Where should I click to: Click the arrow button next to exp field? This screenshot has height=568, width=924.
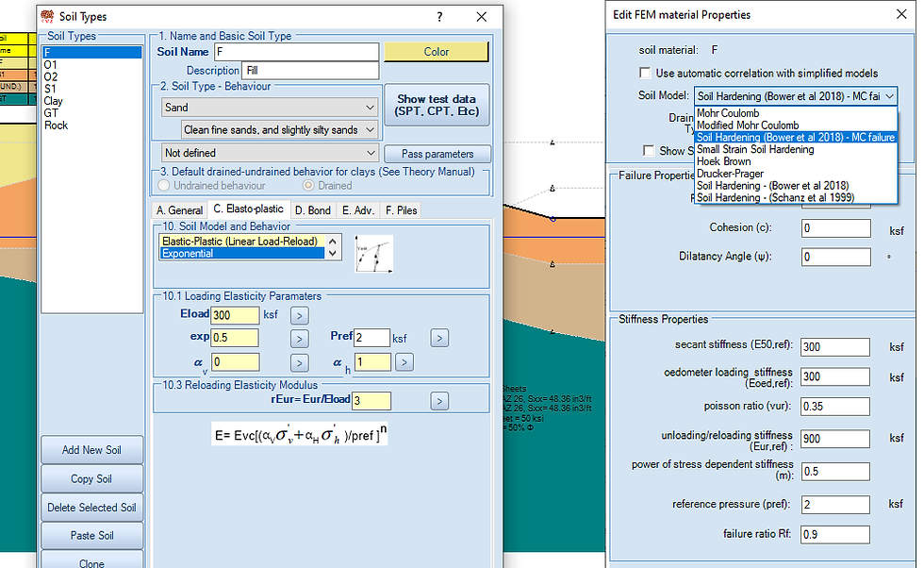point(300,339)
